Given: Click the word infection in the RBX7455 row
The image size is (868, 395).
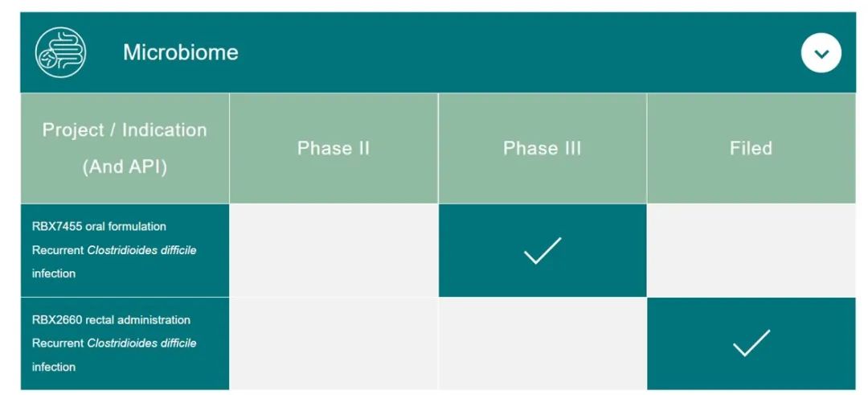Looking at the screenshot, I should pos(54,274).
